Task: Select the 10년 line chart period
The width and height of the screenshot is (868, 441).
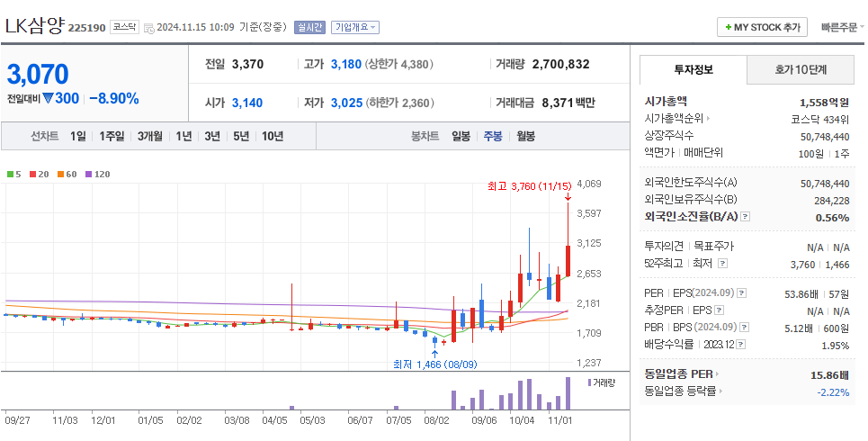Action: point(273,136)
